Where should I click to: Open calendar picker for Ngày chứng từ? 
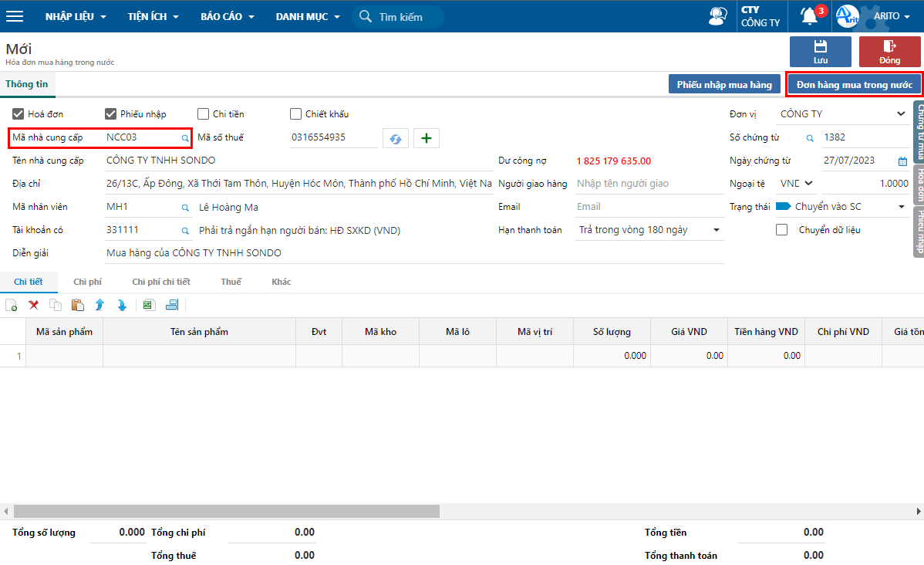902,161
